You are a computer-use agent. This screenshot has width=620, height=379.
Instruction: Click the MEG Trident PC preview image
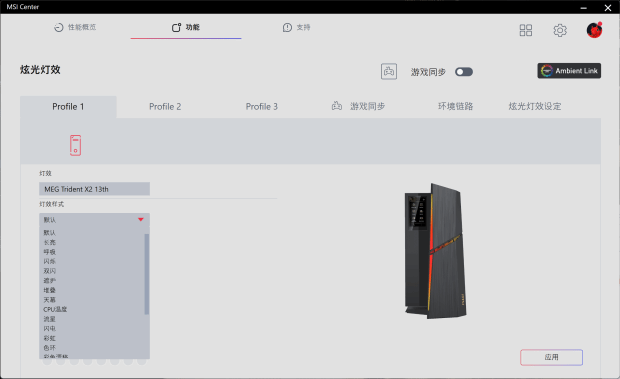click(435, 251)
